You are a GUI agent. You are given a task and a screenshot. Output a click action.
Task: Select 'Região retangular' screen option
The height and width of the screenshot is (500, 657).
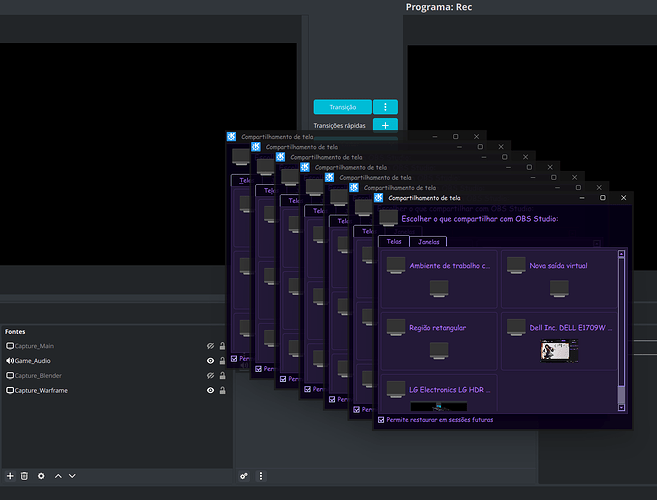point(439,341)
